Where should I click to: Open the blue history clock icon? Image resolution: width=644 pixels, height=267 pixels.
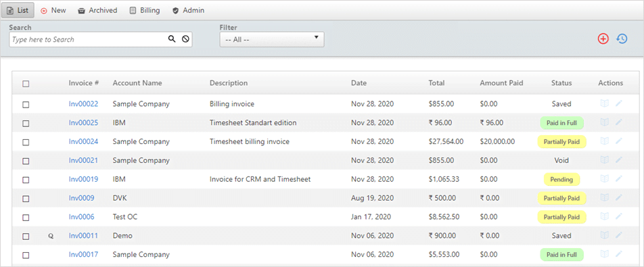pos(622,39)
